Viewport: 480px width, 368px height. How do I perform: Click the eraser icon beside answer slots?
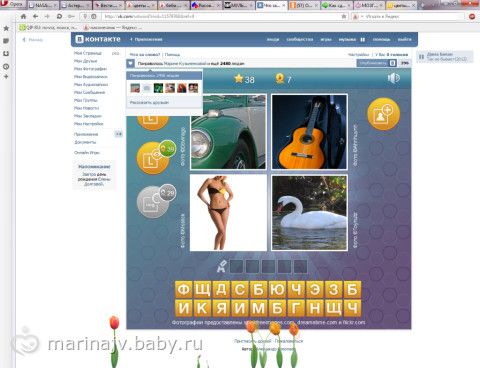click(x=222, y=266)
